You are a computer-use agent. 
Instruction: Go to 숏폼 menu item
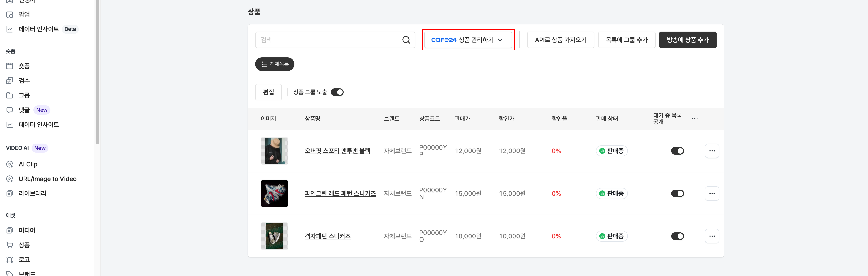pos(24,66)
